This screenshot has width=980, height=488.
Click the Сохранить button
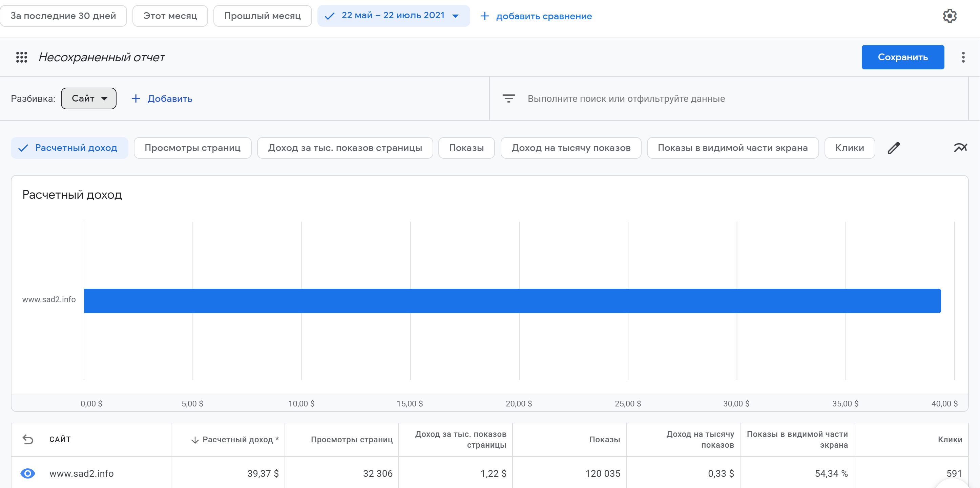point(902,58)
